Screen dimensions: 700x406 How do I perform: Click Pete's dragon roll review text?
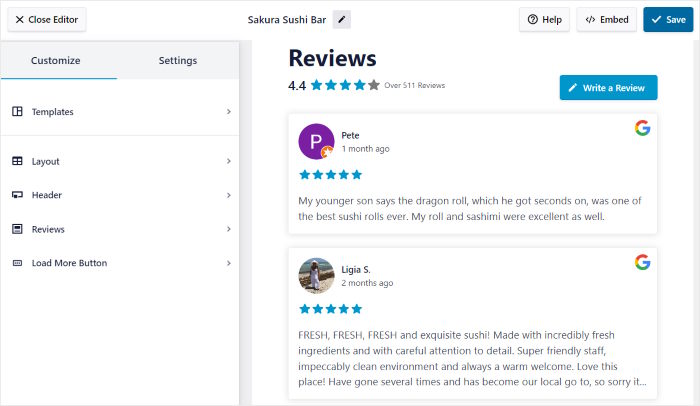(470, 209)
